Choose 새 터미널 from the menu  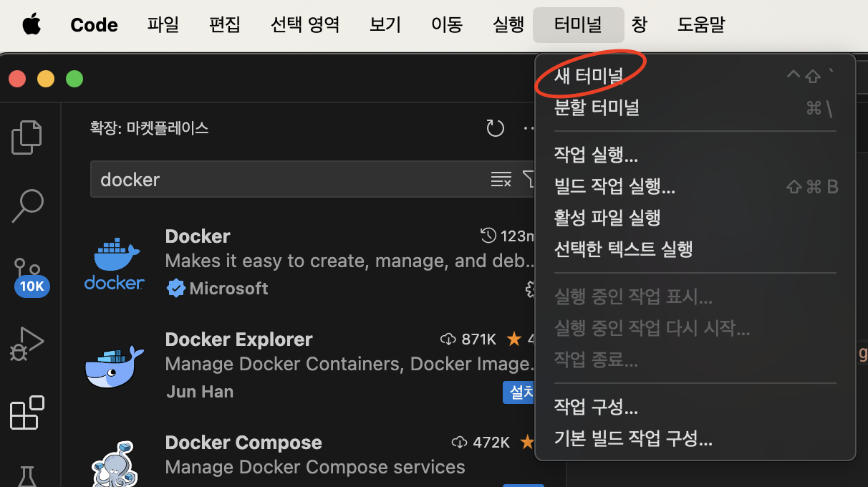click(x=695, y=75)
